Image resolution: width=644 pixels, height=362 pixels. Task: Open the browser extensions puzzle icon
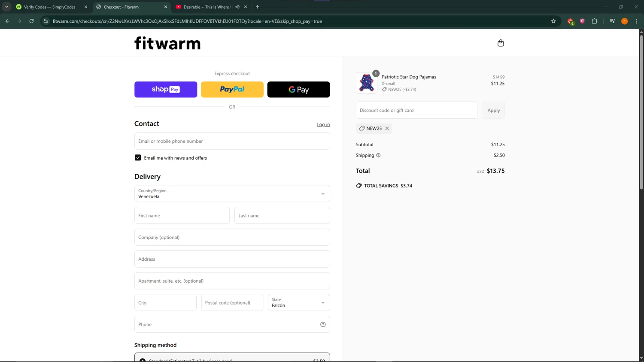coord(595,21)
